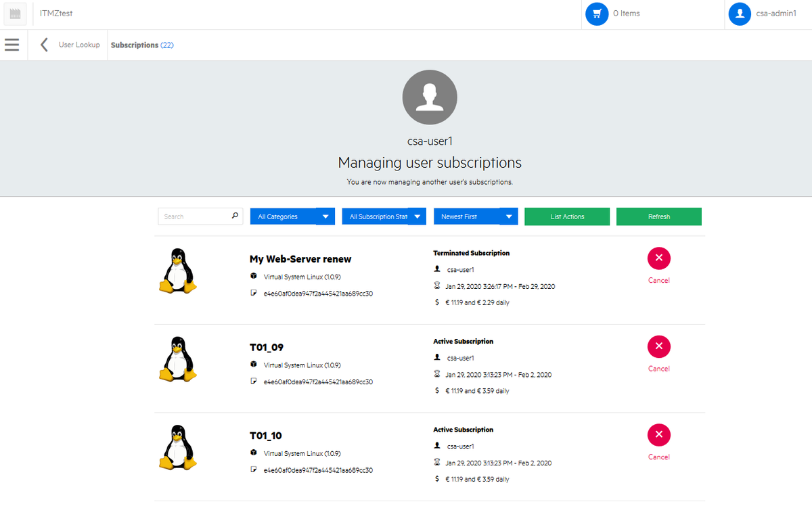Open the hamburger navigation menu
Screen dimensions: 812x506
pos(12,45)
